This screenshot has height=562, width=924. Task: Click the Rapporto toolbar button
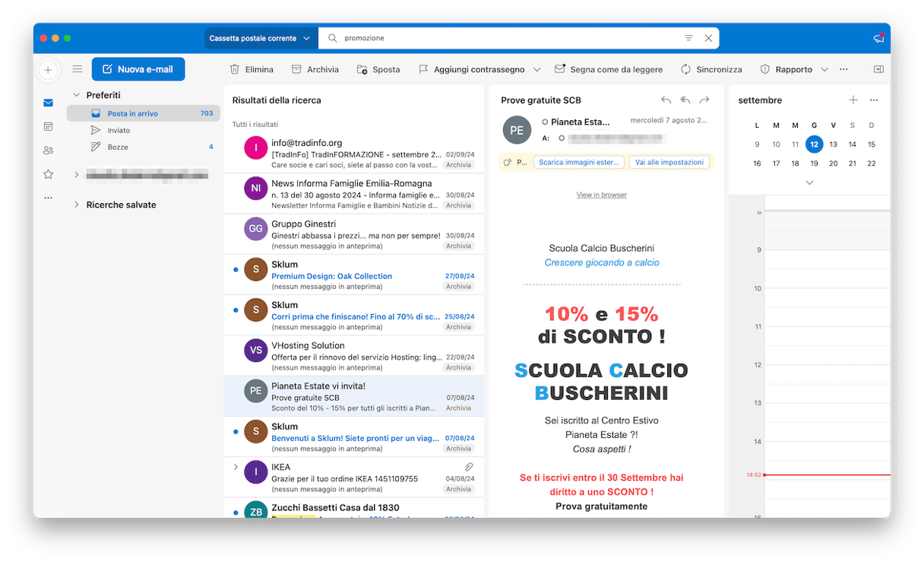tap(786, 69)
